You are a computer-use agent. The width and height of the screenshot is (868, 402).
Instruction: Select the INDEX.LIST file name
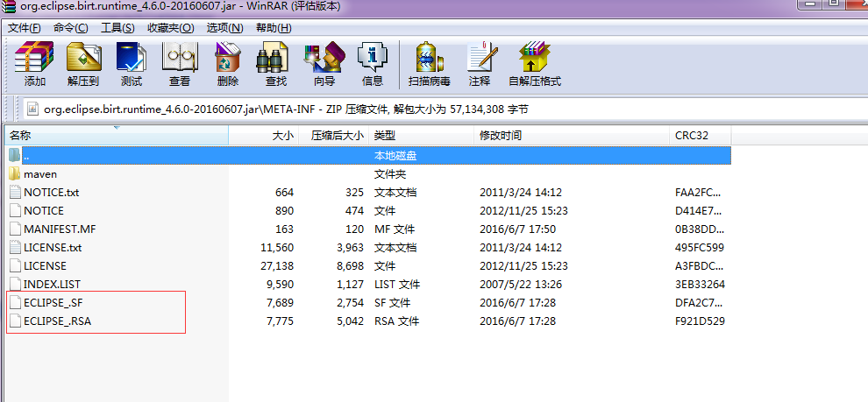click(x=52, y=285)
